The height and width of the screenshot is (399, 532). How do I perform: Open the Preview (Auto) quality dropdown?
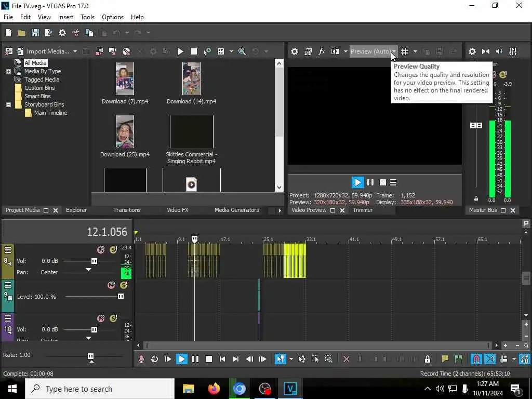tap(373, 51)
